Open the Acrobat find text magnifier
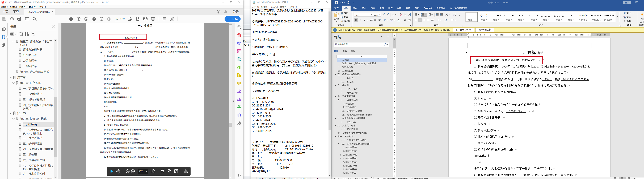Viewport: 644px width, 179px height. (35, 19)
